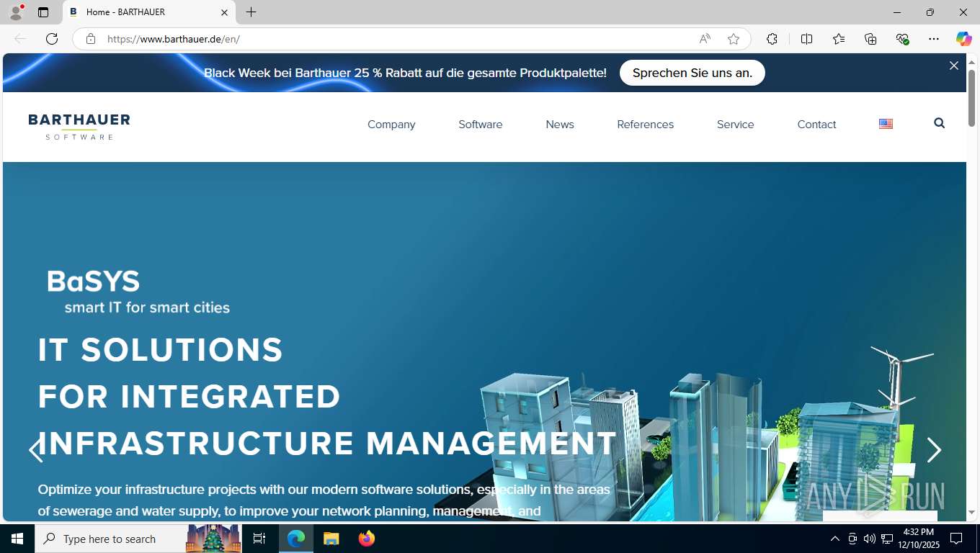
Task: Open the Software menu
Action: tap(481, 125)
